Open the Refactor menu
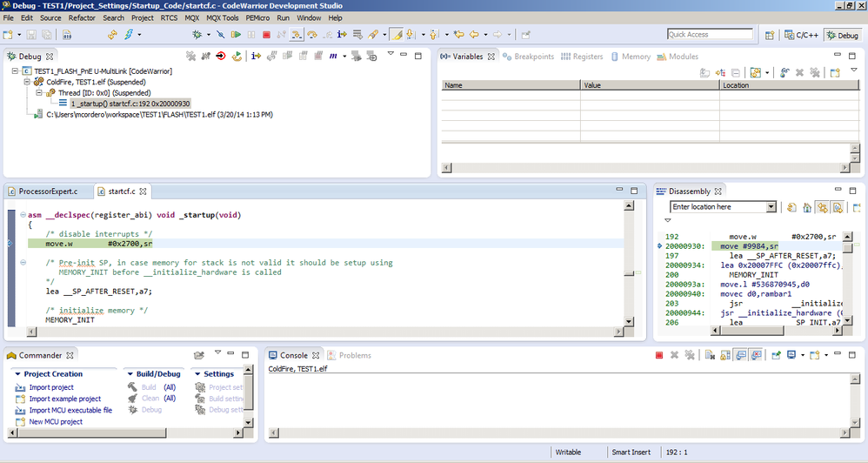 point(82,17)
